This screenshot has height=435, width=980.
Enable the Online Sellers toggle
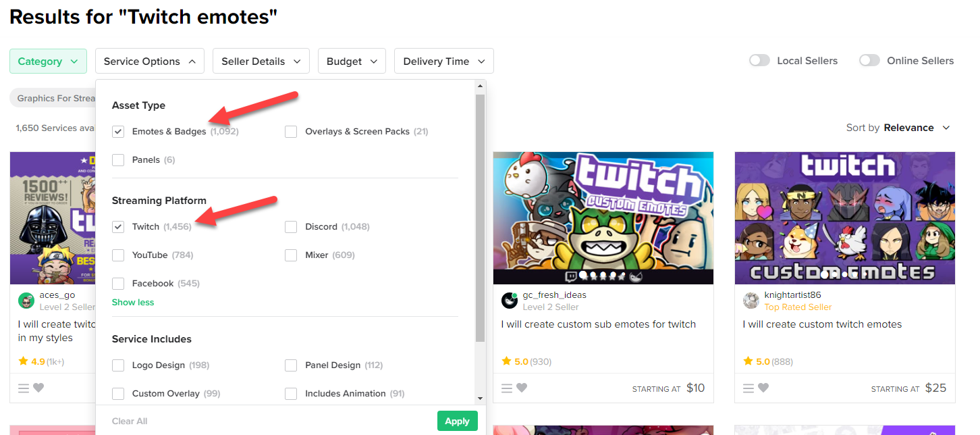(x=869, y=60)
